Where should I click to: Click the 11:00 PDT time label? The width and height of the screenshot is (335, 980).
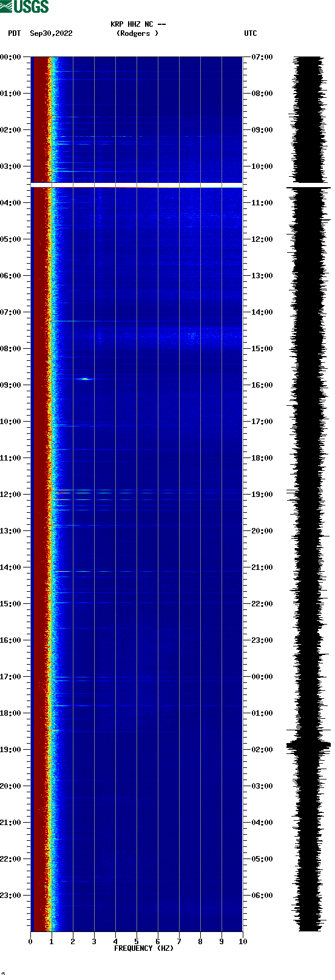10,458
